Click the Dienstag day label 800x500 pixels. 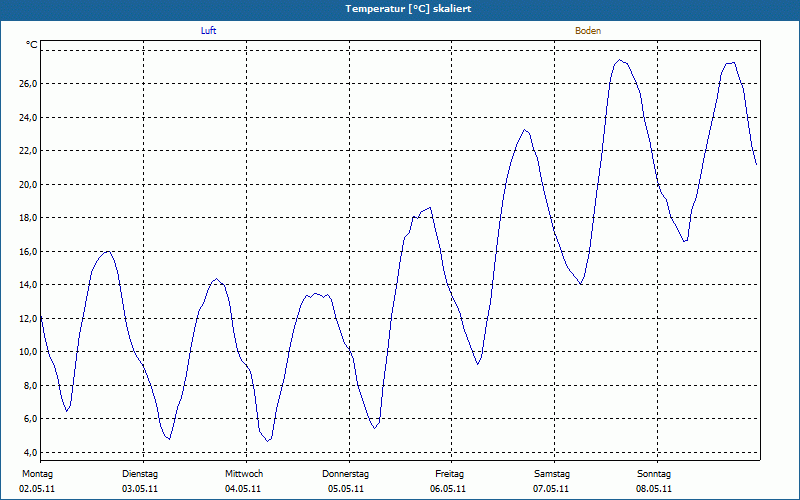click(140, 474)
